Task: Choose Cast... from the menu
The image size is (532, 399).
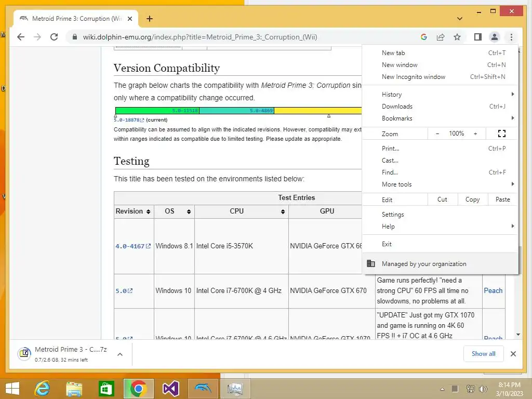Action: tap(440, 160)
